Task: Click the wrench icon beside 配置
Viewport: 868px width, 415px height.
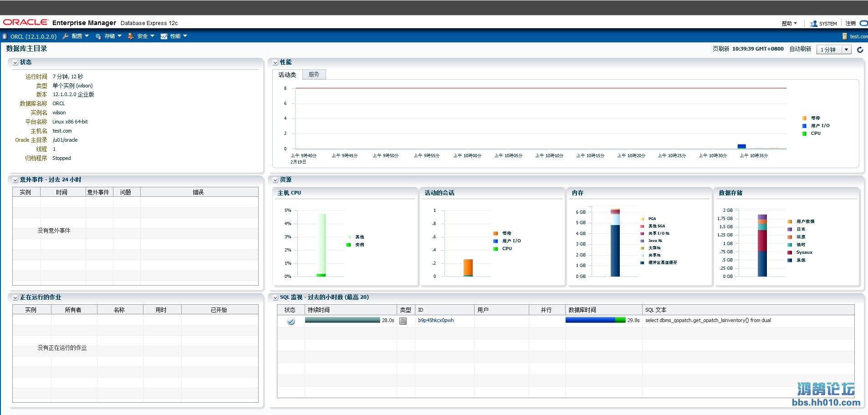Action: tap(65, 36)
